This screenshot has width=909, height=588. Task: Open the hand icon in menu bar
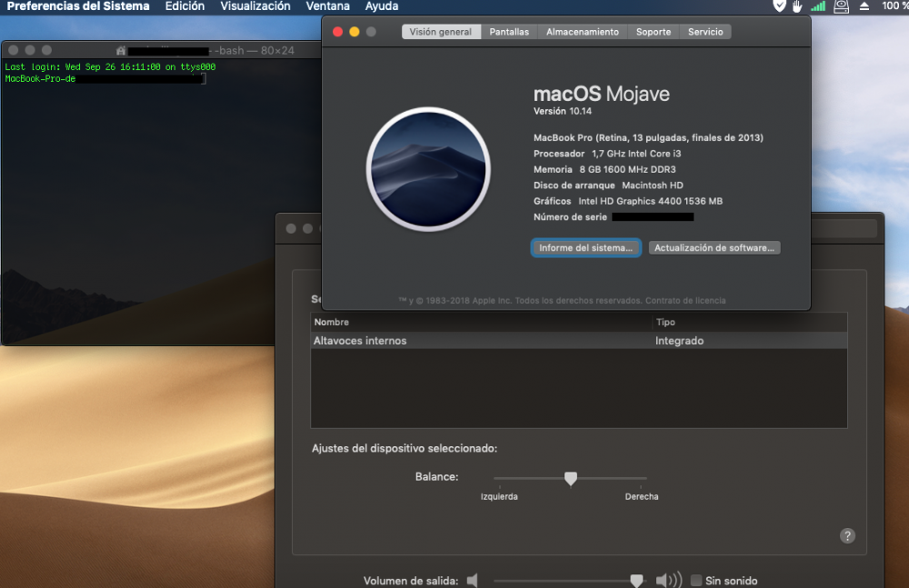798,6
